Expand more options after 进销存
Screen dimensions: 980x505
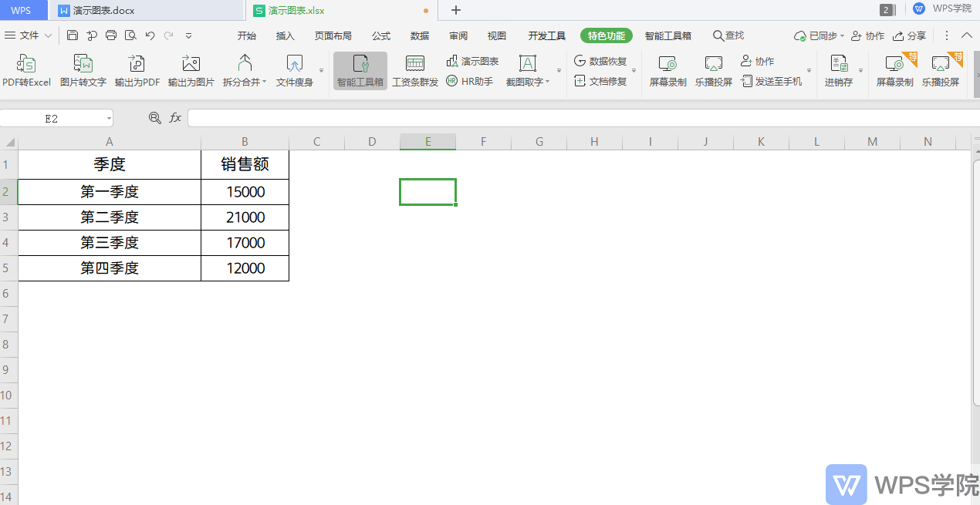click(x=861, y=71)
